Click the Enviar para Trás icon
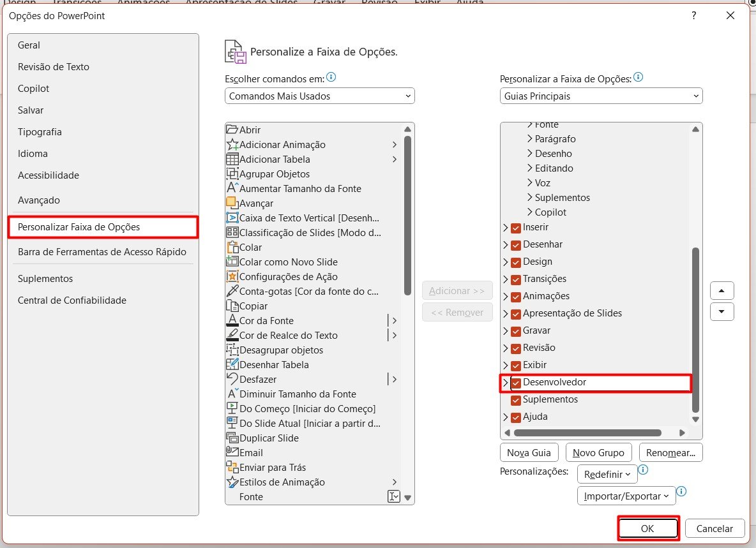The height and width of the screenshot is (548, 756). point(232,467)
